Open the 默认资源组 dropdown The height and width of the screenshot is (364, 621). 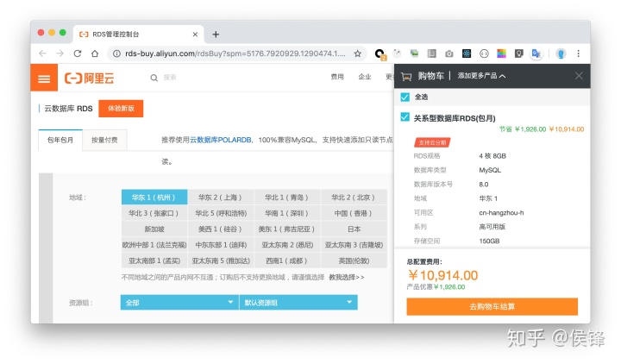coord(298,303)
